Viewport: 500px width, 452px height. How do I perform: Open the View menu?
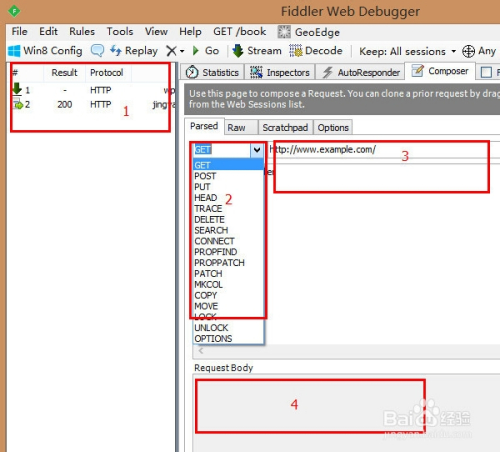(156, 32)
